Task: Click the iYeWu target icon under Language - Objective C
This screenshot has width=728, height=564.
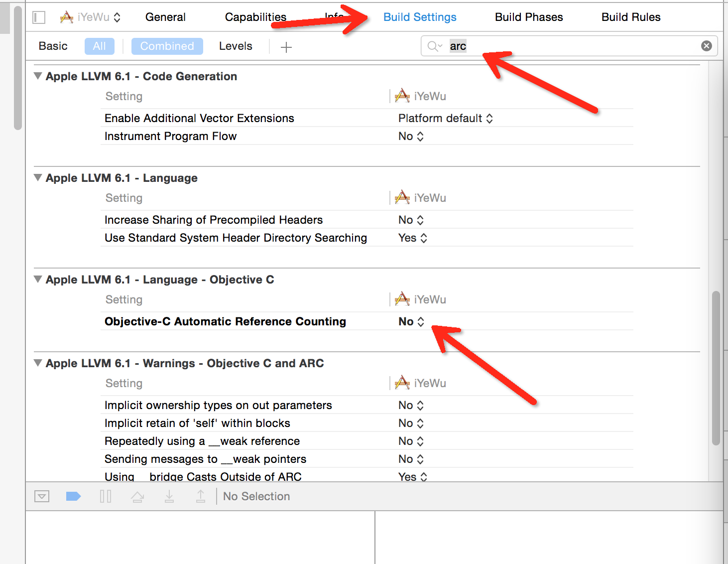Action: [x=402, y=299]
